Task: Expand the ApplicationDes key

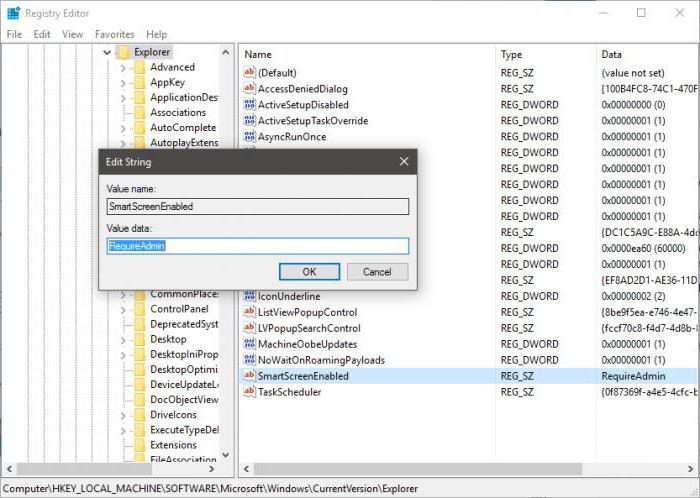Action: pos(123,98)
